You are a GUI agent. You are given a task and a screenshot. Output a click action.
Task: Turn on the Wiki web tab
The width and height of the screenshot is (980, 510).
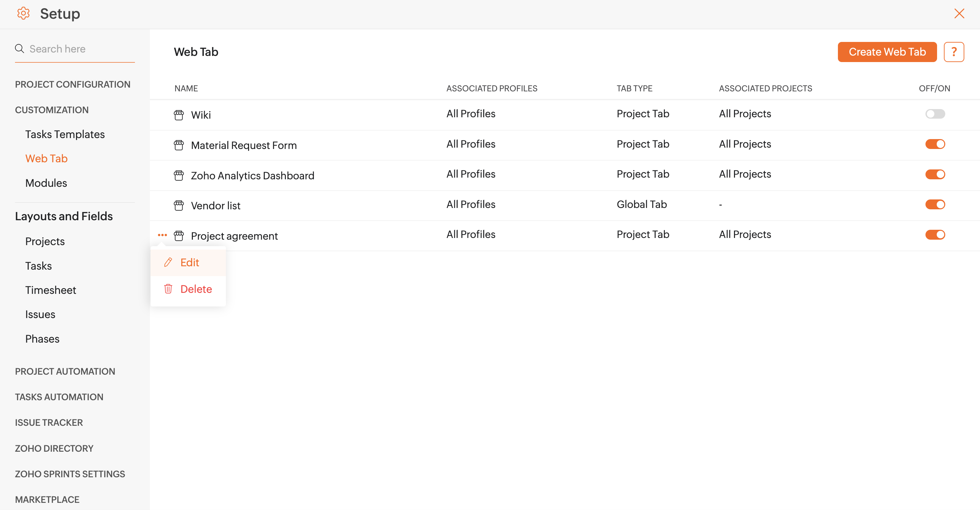[935, 114]
